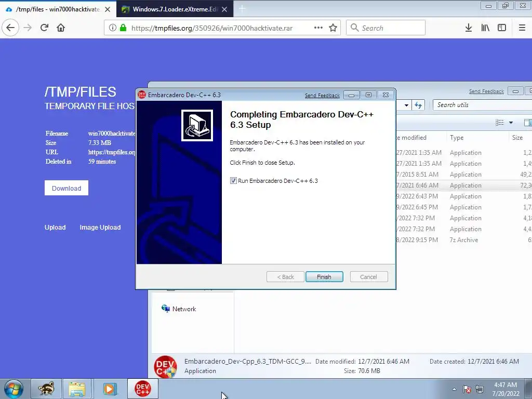
Task: Open the Firefox library icon
Action: tap(485, 28)
